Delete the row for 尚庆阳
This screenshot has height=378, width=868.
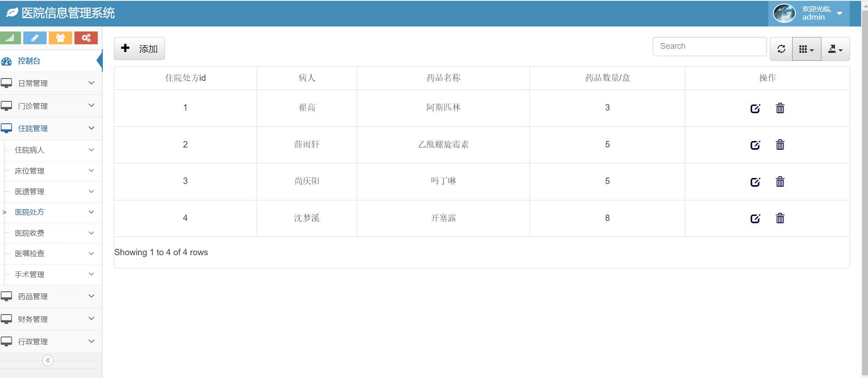pyautogui.click(x=780, y=182)
